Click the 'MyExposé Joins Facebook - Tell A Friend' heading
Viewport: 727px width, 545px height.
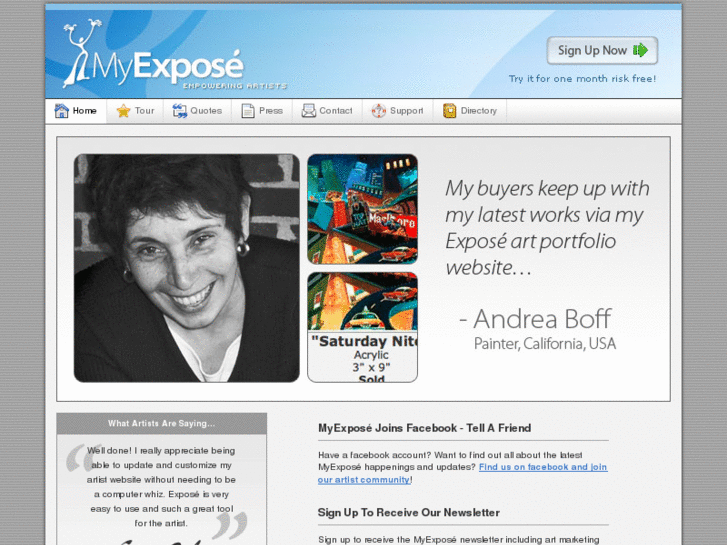coord(424,428)
